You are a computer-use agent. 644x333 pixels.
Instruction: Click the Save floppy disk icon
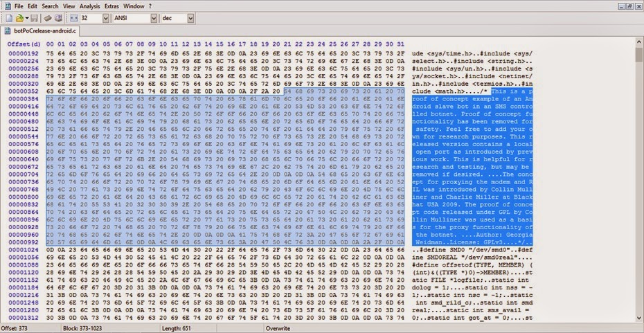[35, 18]
